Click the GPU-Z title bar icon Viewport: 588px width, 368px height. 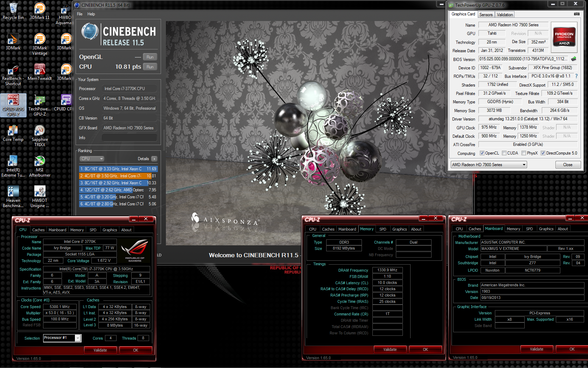(451, 5)
